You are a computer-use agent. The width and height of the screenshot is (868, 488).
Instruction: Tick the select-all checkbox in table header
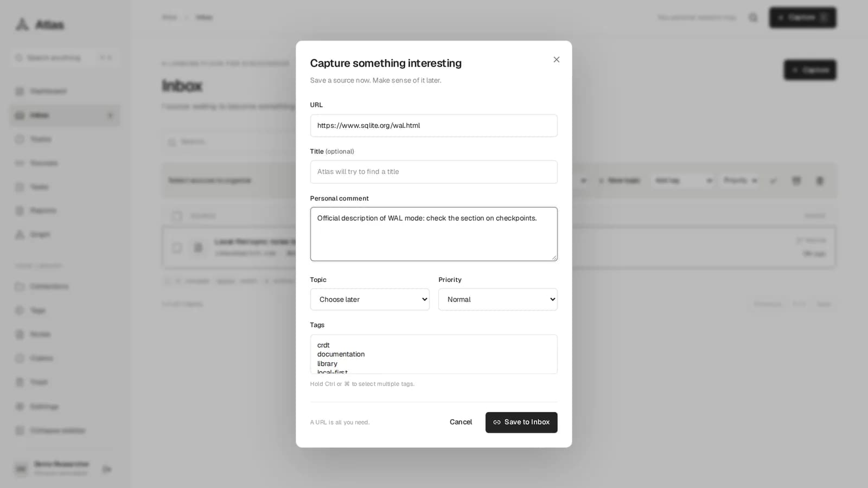[x=177, y=216]
